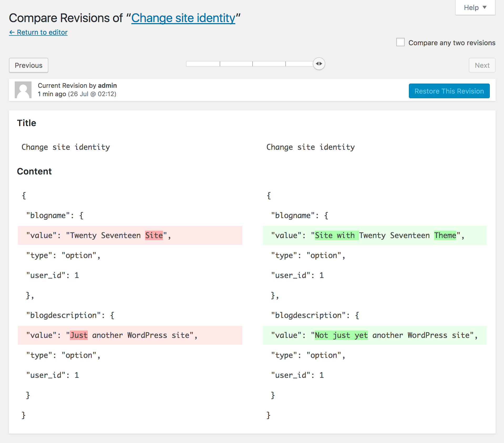Jump to the third tick on the revision slider
Image resolution: width=504 pixels, height=443 pixels.
pyautogui.click(x=286, y=64)
